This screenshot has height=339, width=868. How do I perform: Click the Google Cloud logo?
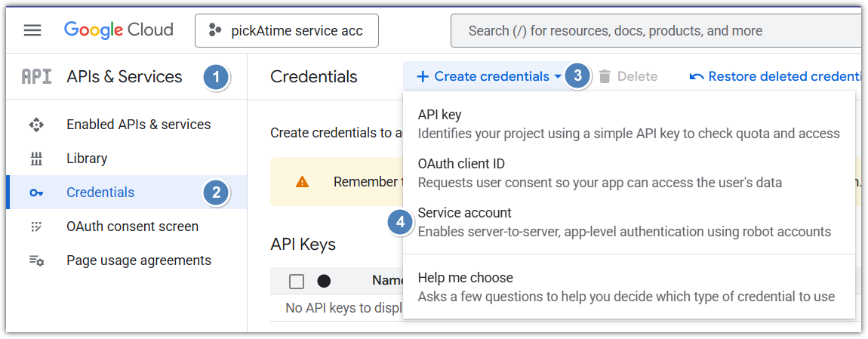(119, 30)
